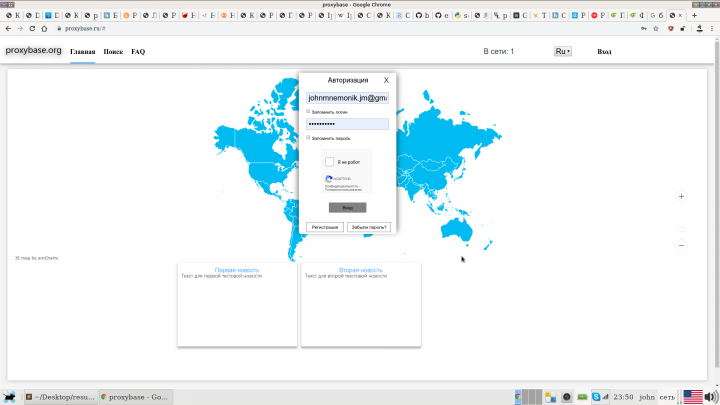Click the Chrome workspace pager icon
720x405 pixels.
click(x=518, y=397)
